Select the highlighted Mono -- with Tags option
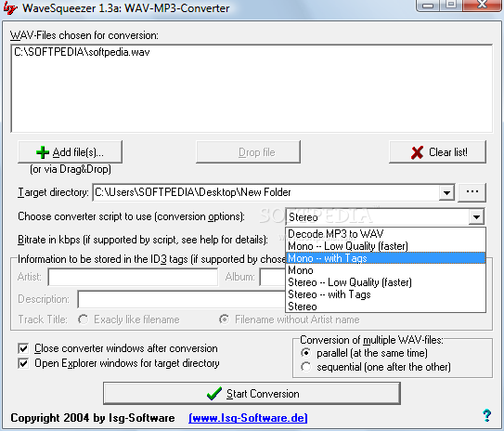This screenshot has height=431, width=504. [386, 258]
